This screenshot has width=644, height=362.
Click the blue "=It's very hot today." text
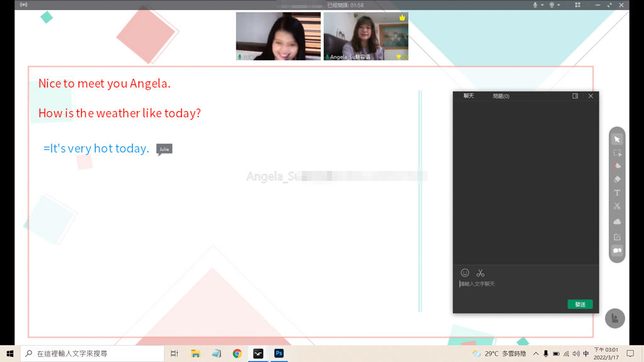click(96, 148)
